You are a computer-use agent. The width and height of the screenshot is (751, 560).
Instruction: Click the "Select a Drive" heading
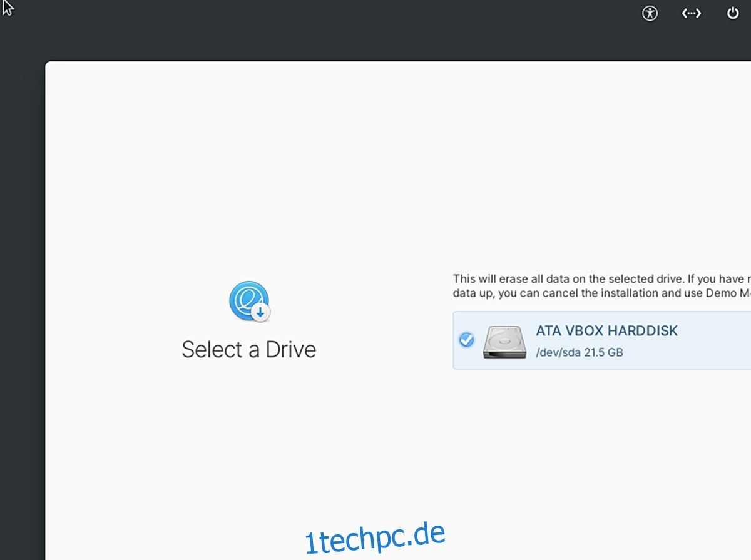click(x=249, y=349)
